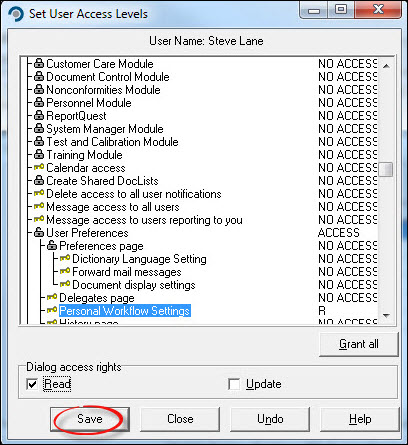Click scrollbar down arrow in access list
Image resolution: width=408 pixels, height=445 pixels.
point(387,315)
